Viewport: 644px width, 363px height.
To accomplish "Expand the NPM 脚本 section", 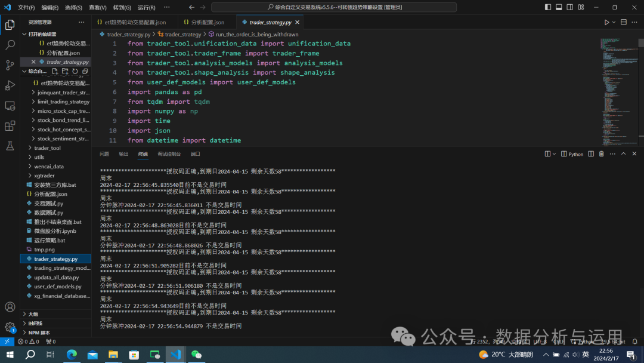I will click(x=39, y=333).
